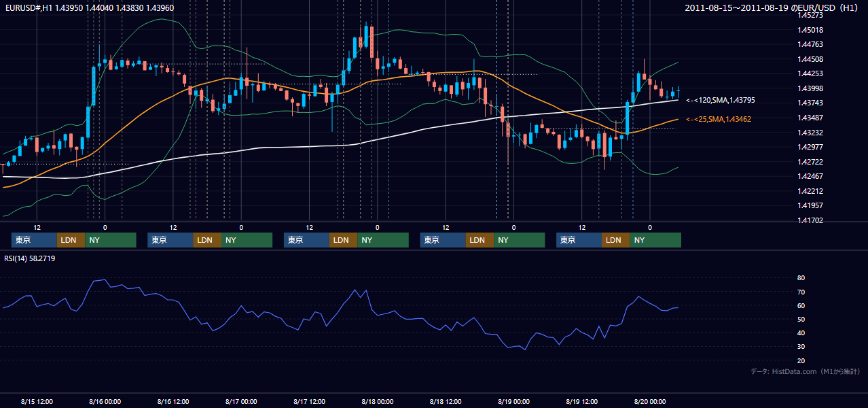Select the 8/17 00:00 time label
The width and height of the screenshot is (868, 408).
pyautogui.click(x=241, y=401)
